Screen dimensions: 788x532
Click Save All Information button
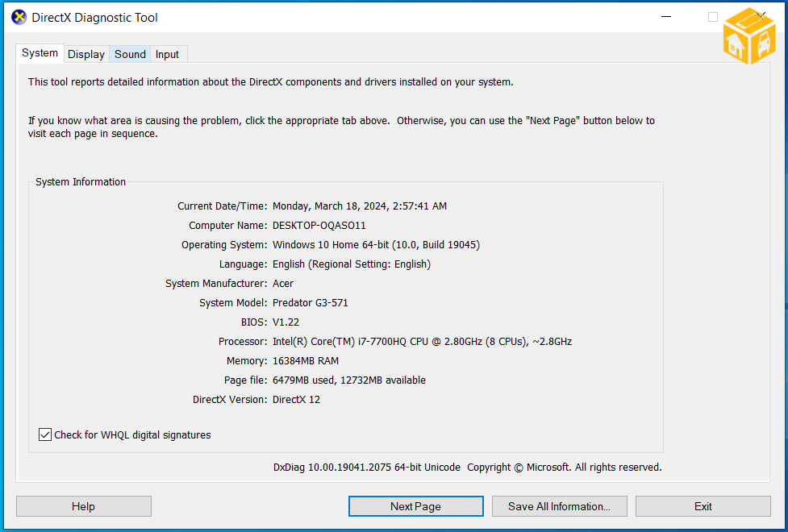559,506
